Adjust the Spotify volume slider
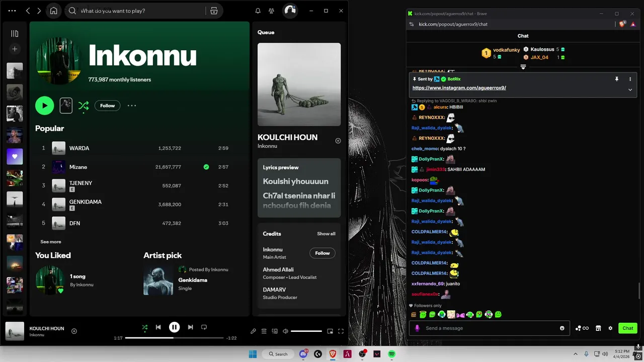This screenshot has width=644, height=362. (x=306, y=331)
